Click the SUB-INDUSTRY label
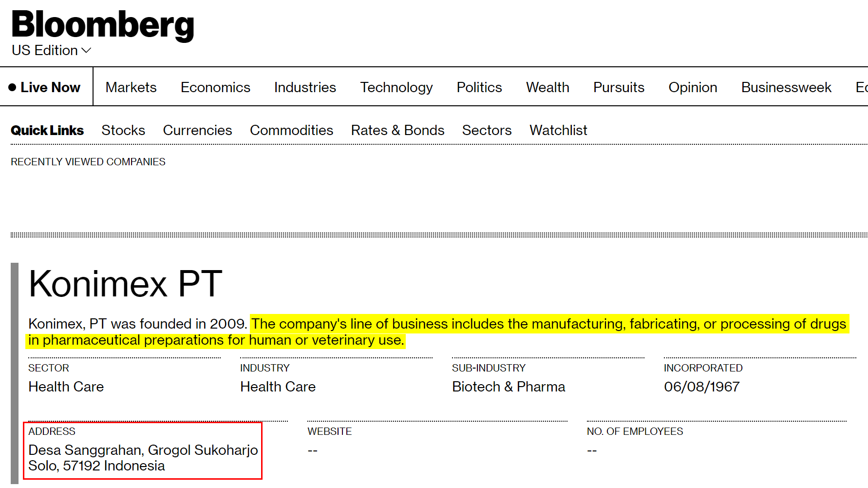The image size is (868, 488). click(x=489, y=368)
